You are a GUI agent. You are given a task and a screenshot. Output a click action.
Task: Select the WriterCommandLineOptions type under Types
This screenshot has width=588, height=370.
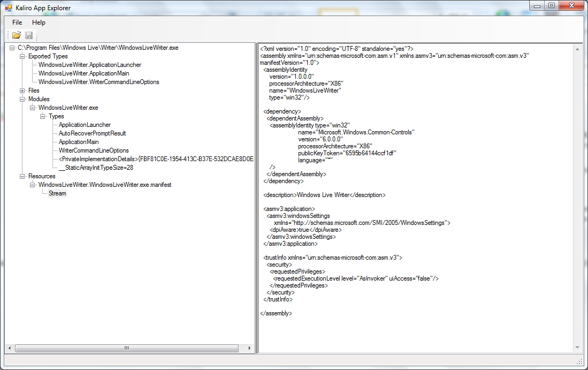(94, 150)
